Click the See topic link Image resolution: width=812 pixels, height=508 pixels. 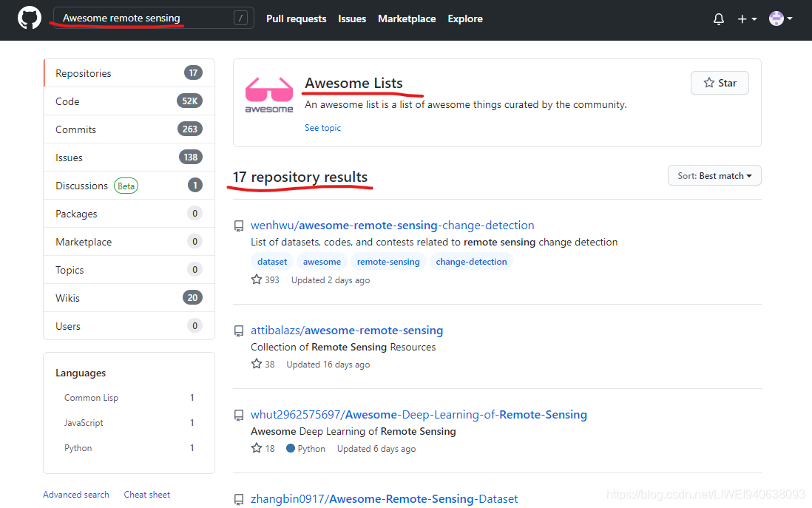click(322, 127)
